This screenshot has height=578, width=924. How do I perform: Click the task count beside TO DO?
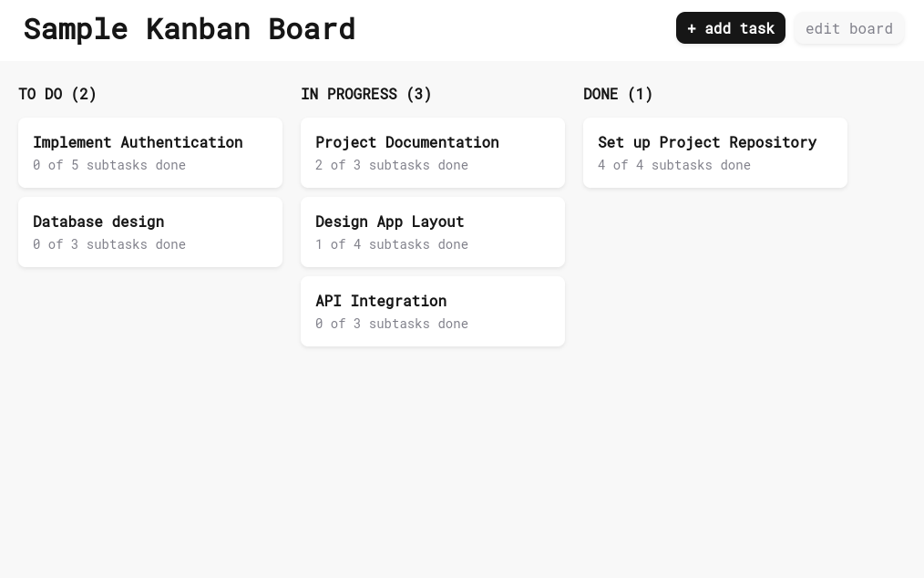coord(84,94)
